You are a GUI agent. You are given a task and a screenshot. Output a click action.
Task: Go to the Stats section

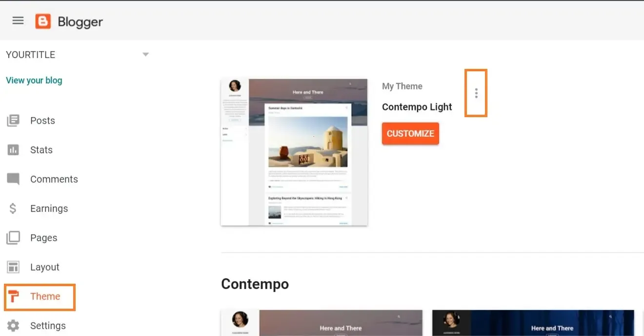[41, 150]
